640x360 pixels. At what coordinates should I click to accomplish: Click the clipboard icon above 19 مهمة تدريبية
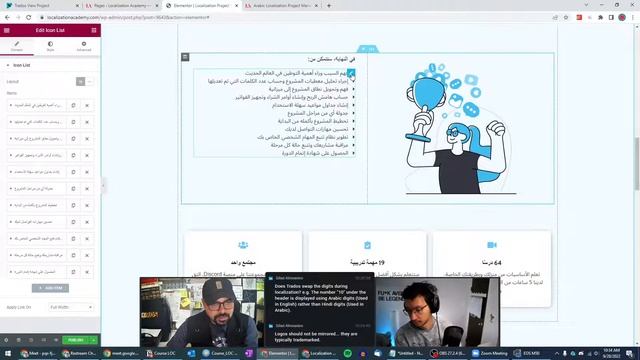coord(367,245)
